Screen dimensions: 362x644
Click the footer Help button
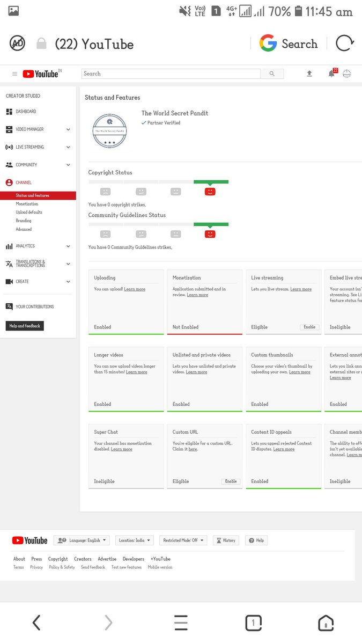256,540
